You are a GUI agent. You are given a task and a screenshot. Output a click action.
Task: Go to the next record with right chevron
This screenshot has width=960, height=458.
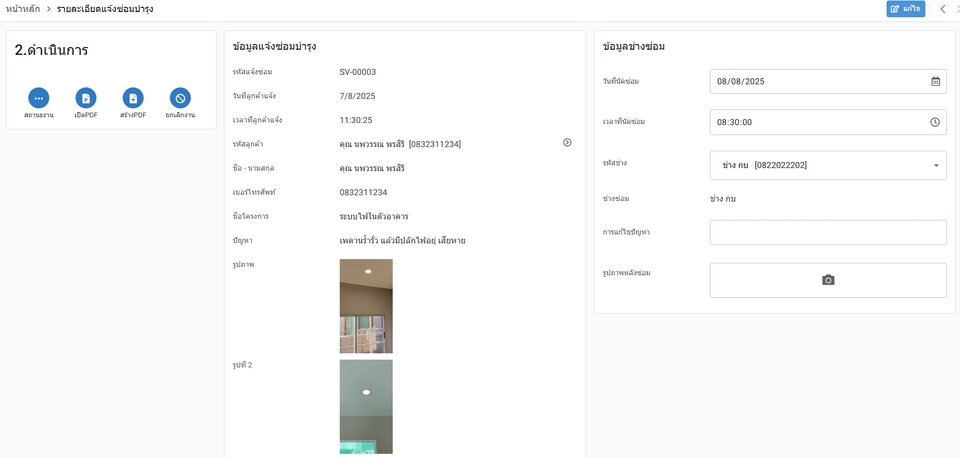tap(957, 9)
